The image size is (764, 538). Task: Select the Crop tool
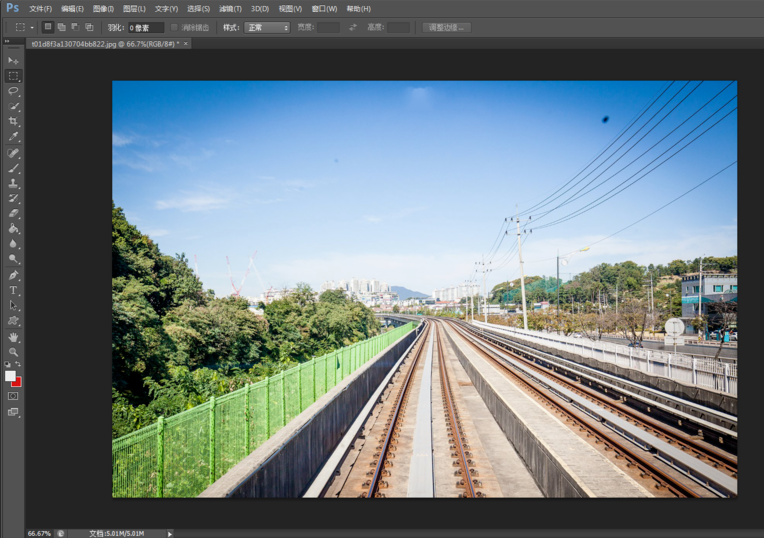tap(13, 121)
